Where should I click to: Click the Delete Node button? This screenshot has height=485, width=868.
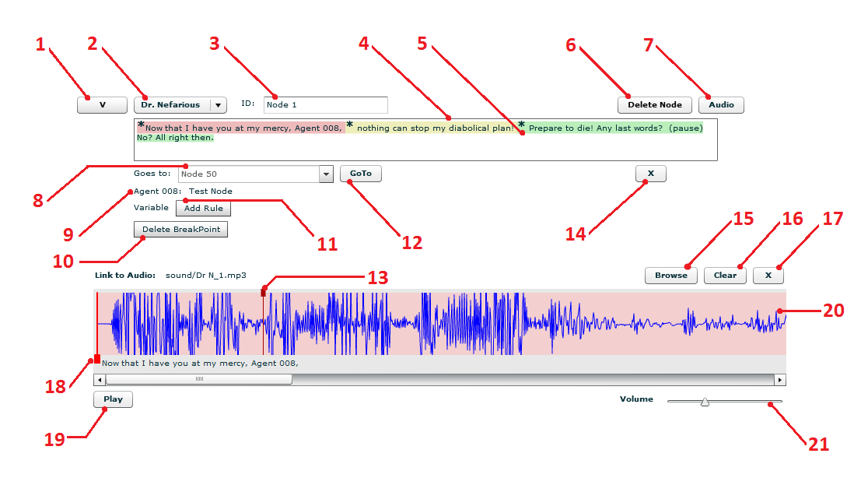pos(654,105)
